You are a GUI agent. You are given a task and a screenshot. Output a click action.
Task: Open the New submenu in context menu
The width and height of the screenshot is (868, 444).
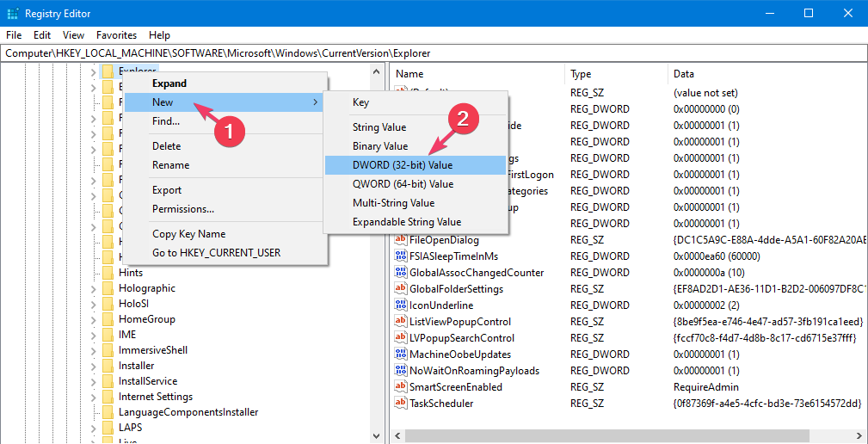tap(224, 102)
